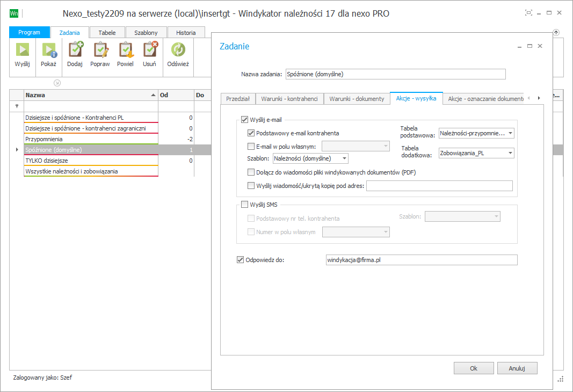Click the filter row pin icon

tap(17, 106)
